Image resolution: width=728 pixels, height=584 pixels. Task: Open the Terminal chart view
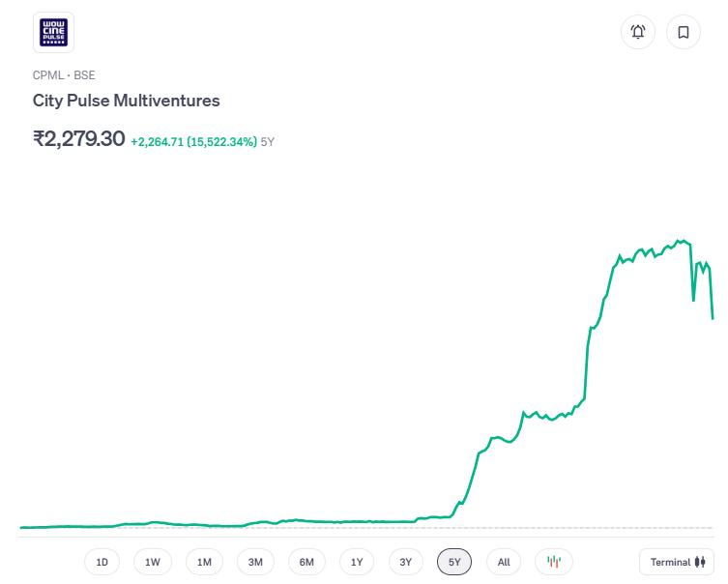(x=677, y=562)
